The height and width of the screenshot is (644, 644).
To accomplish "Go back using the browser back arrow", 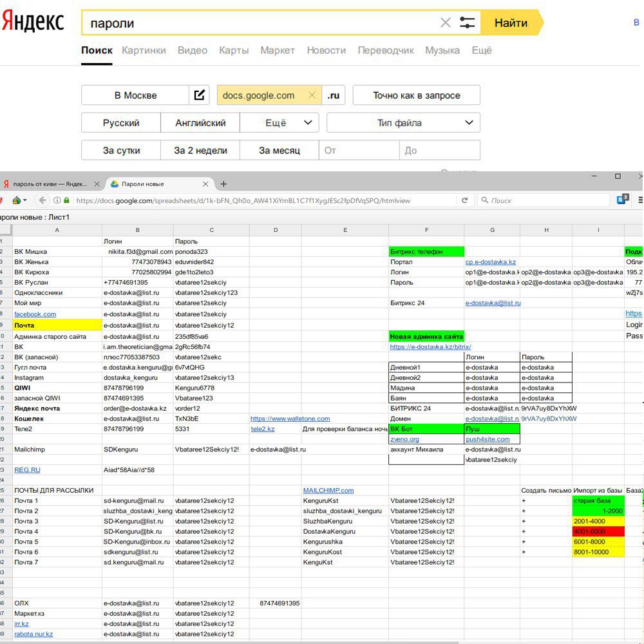I will tap(43, 200).
